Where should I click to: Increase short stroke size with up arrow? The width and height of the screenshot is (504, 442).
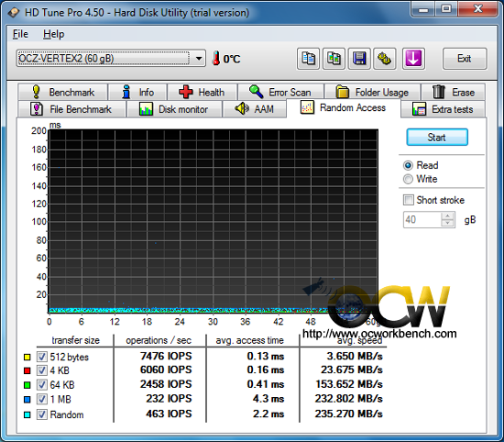coord(447,215)
